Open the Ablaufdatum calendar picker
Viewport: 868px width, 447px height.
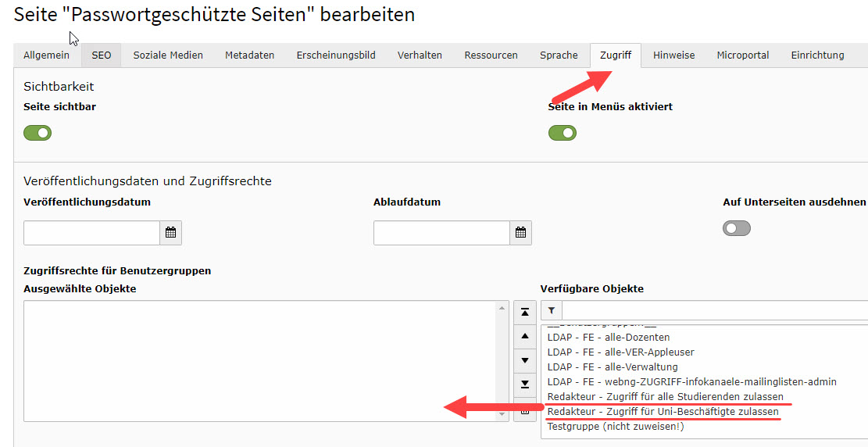point(520,233)
